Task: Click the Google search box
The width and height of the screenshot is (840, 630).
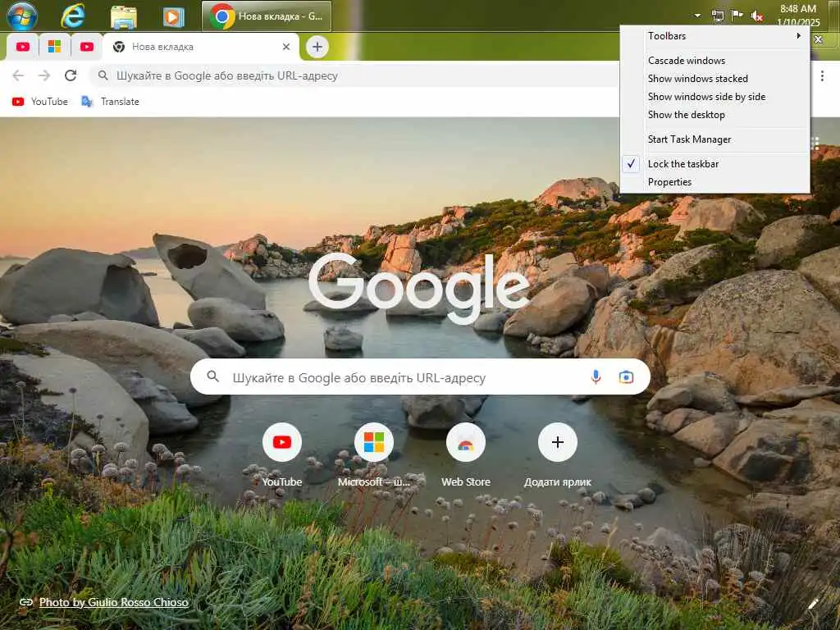Action: pos(420,377)
